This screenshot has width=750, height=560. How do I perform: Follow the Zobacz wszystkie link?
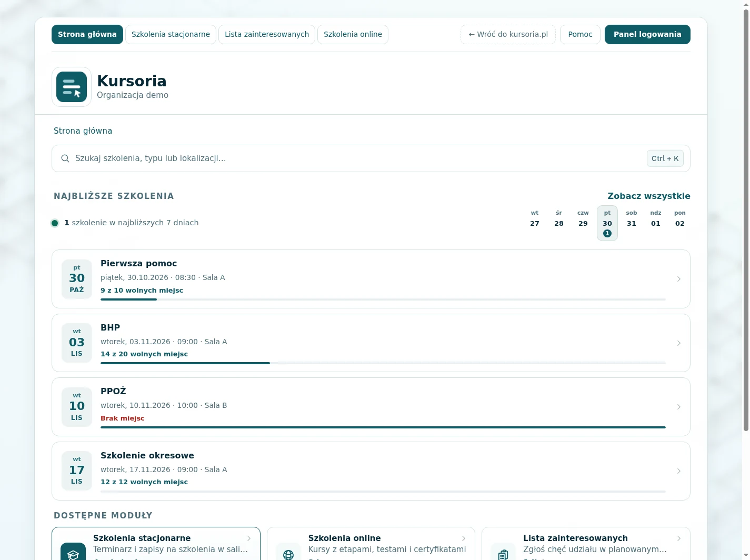coord(649,196)
